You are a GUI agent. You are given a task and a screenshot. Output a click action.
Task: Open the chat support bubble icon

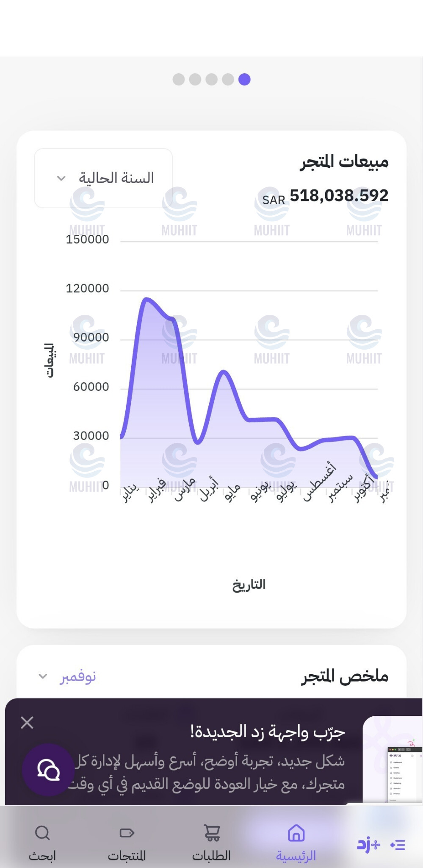(x=48, y=769)
